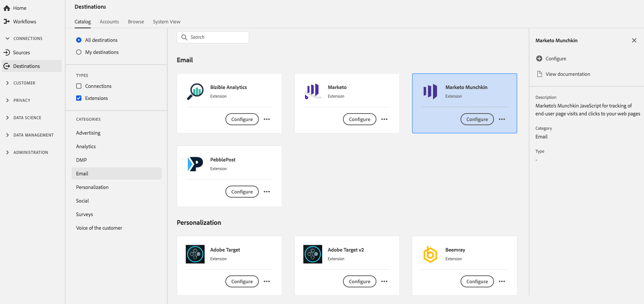Click the Adobe Target logo
The height and width of the screenshot is (304, 644).
(195, 254)
